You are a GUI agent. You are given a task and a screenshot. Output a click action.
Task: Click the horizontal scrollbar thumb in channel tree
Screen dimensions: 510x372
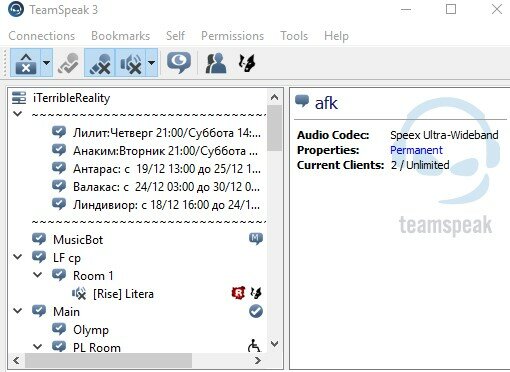108,360
